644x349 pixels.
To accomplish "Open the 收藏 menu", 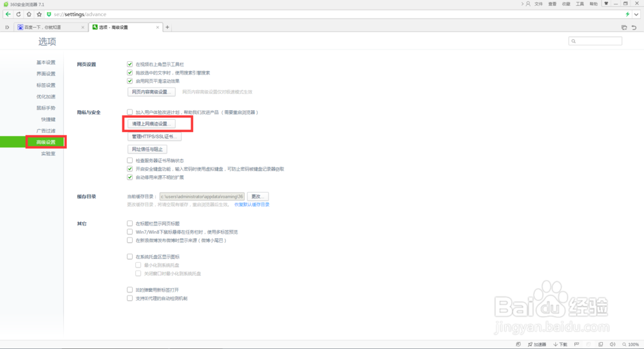I will pyautogui.click(x=566, y=4).
